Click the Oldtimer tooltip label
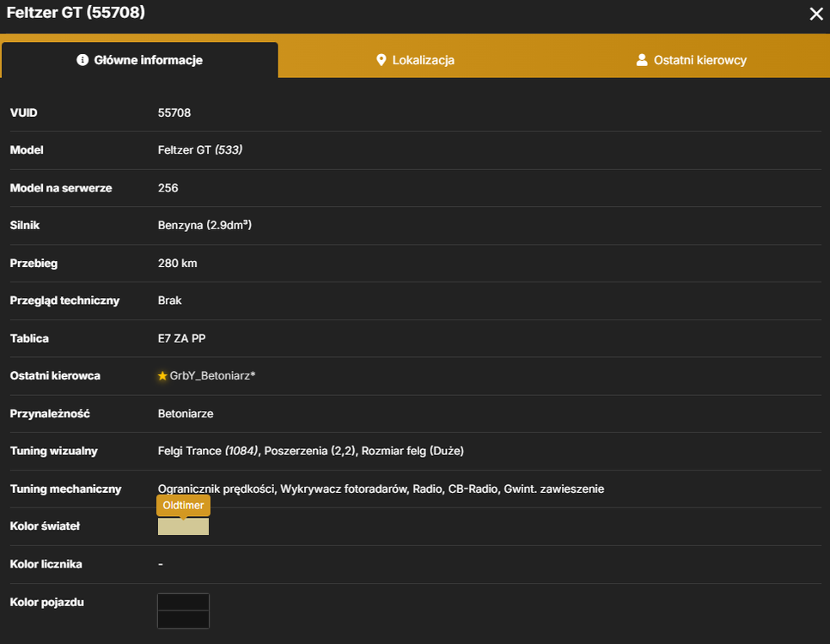 [183, 506]
